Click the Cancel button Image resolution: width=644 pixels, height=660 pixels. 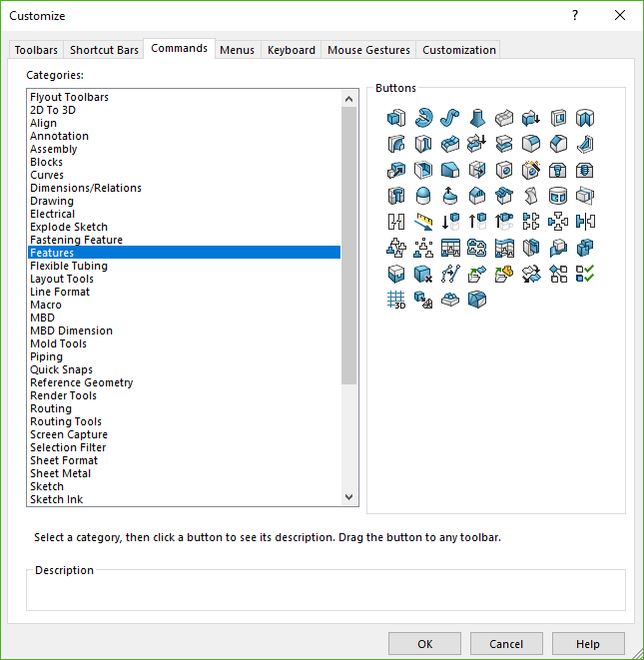click(x=506, y=644)
